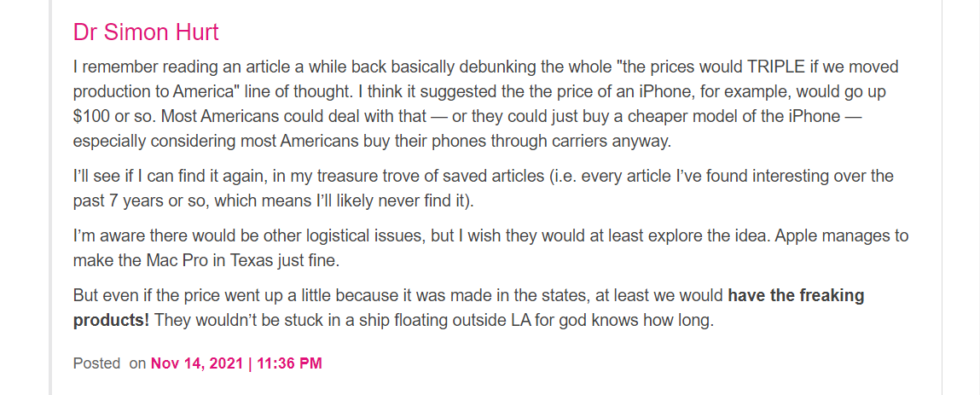Click the phrase 'cheaper model of the iPhone'
Viewport: 980px width, 395px height.
(x=744, y=116)
